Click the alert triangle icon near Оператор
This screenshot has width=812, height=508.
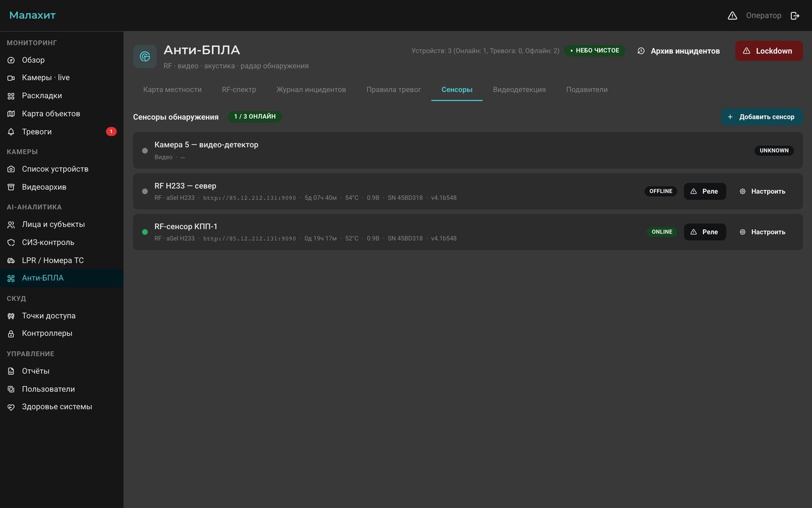click(732, 15)
